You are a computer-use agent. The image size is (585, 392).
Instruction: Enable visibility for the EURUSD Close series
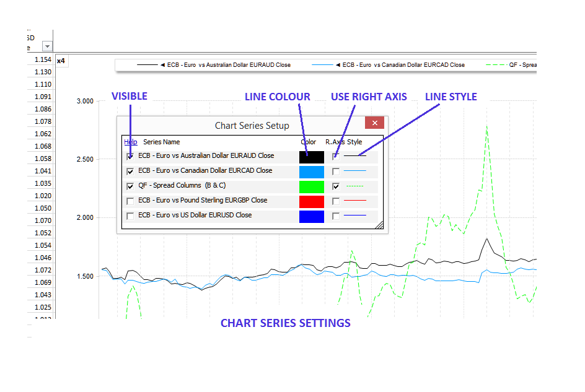130,216
